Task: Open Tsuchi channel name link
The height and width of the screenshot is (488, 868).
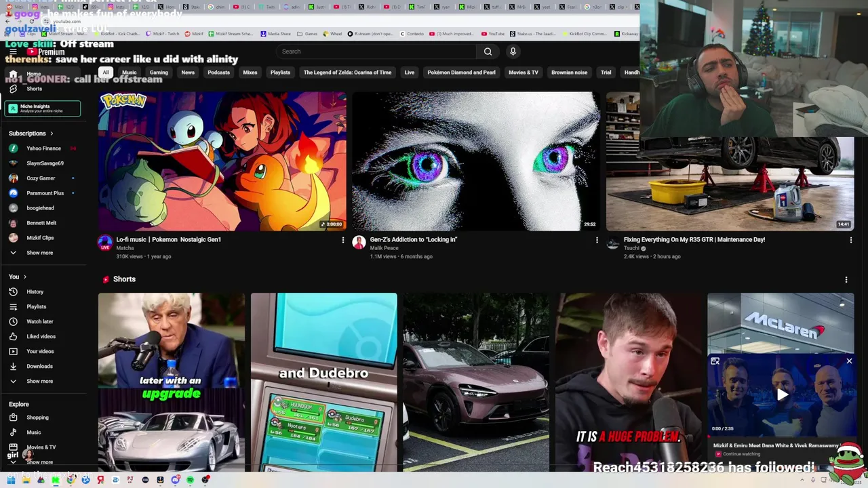Action: 631,248
